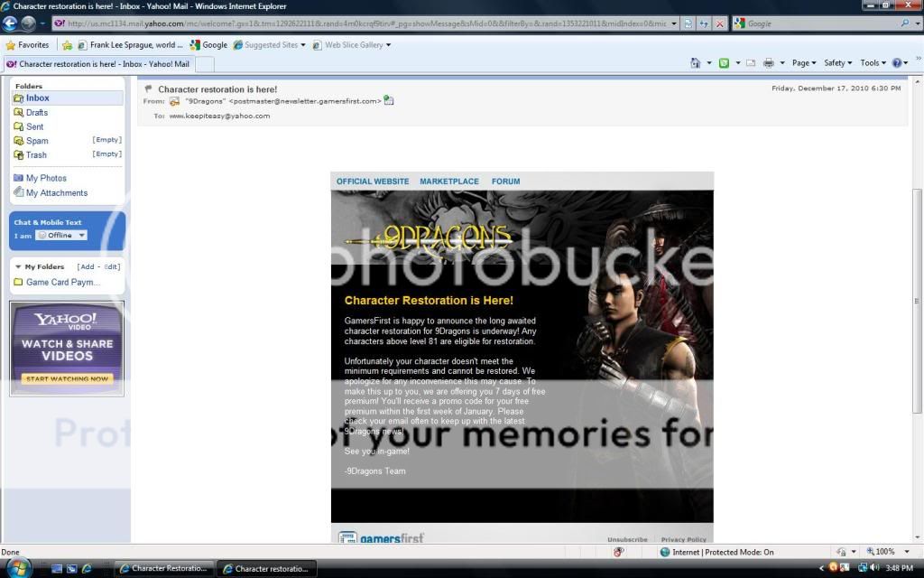Click into the Google search field
This screenshot has width=924, height=578.
click(x=822, y=23)
